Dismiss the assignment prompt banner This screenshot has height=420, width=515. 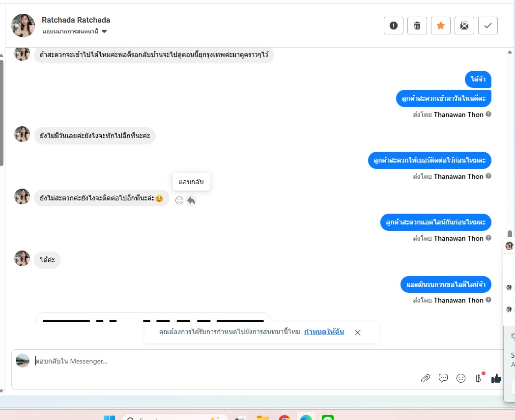point(358,333)
